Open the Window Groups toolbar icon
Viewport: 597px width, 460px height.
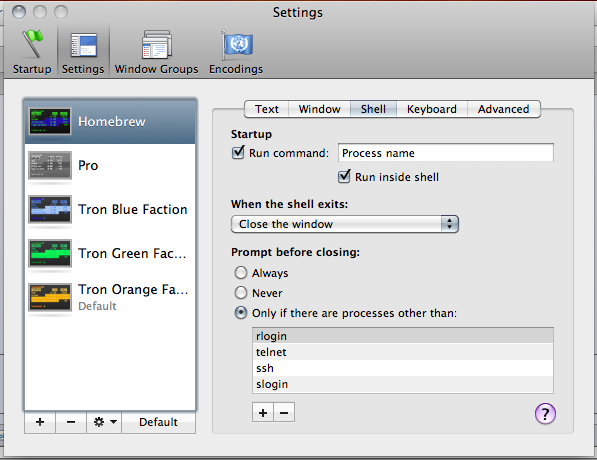(156, 45)
